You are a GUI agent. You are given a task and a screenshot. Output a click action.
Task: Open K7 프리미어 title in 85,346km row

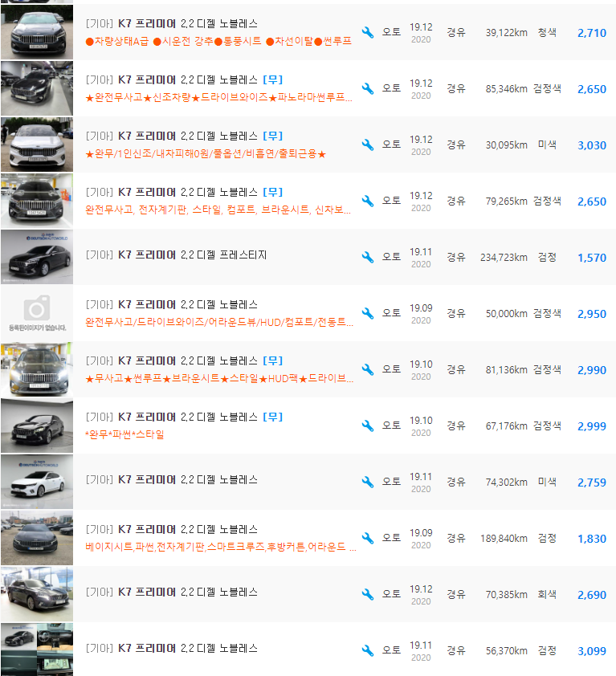coord(172,79)
